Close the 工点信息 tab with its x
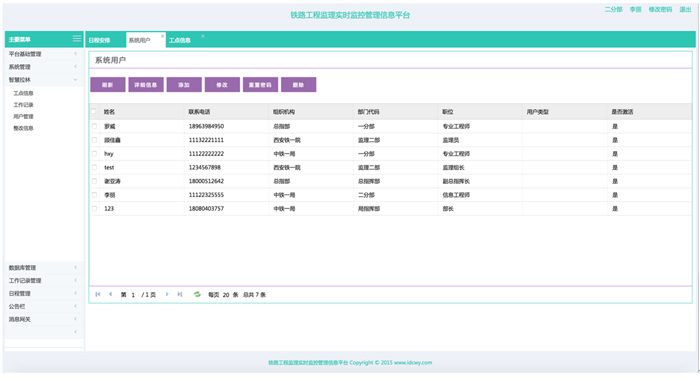The width and height of the screenshot is (700, 379). (202, 36)
